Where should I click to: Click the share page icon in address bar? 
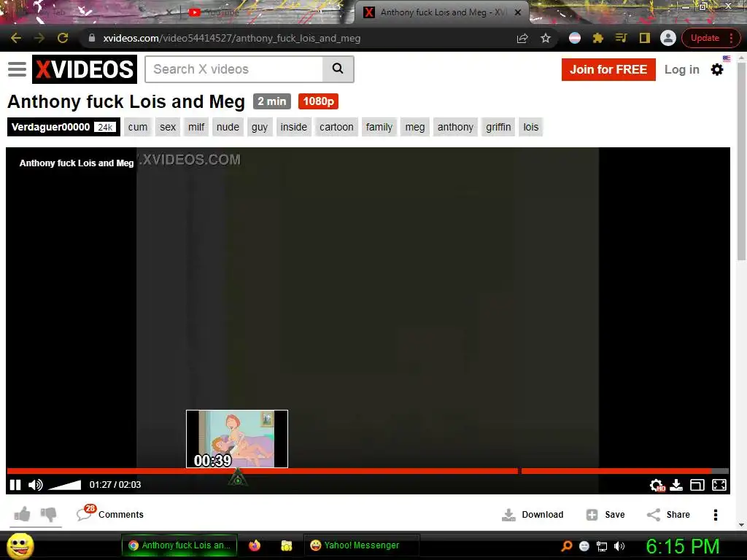(x=522, y=38)
